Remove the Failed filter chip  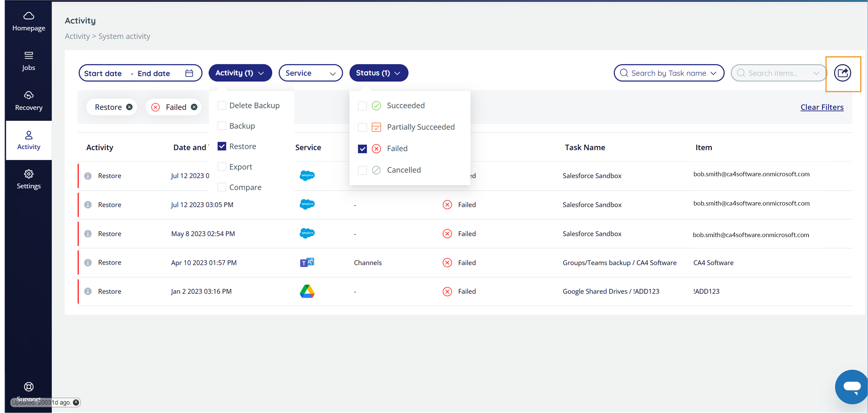tap(194, 107)
